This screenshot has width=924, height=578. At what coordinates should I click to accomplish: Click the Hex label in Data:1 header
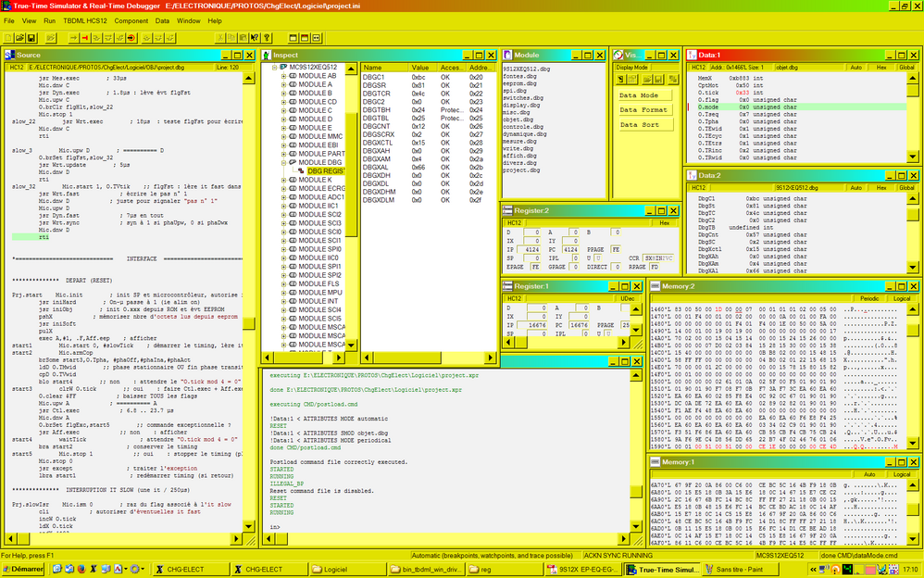[881, 68]
